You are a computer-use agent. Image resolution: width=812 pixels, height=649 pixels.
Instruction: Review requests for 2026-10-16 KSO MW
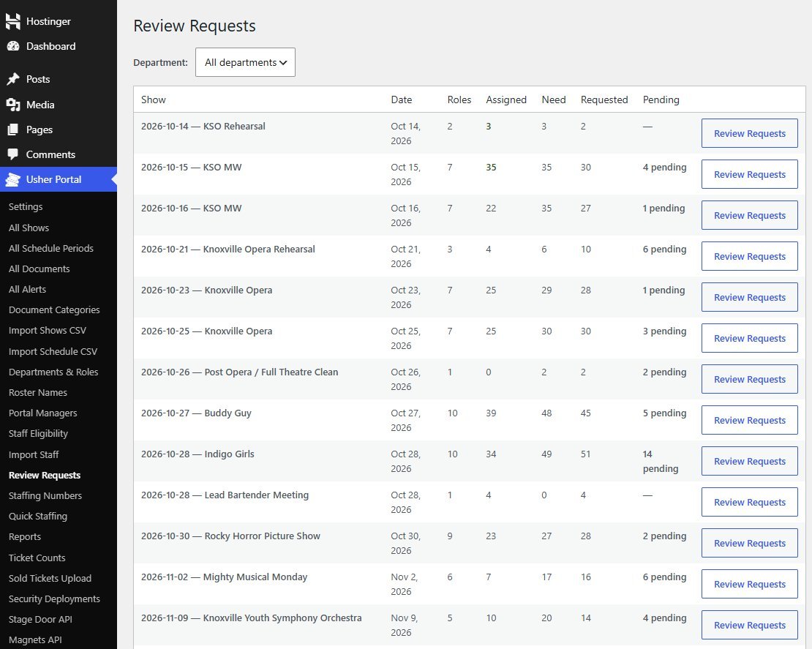pos(749,215)
